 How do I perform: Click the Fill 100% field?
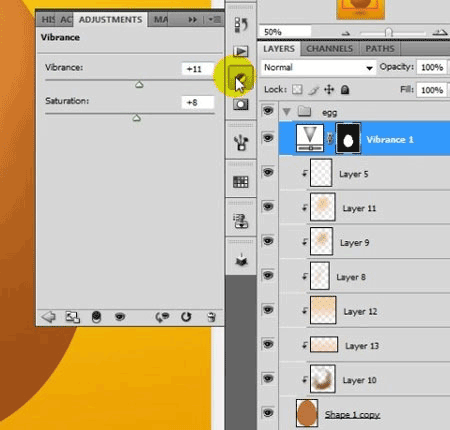(432, 90)
